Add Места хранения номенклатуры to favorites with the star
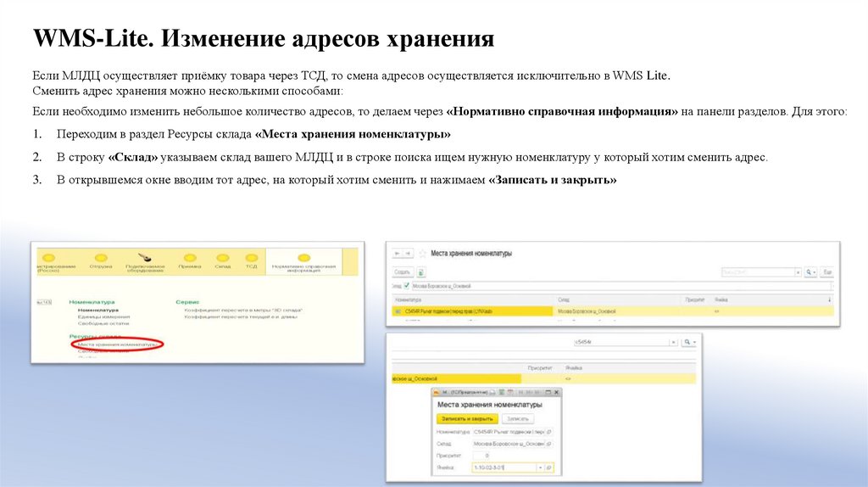Image resolution: width=868 pixels, height=487 pixels. tap(422, 253)
